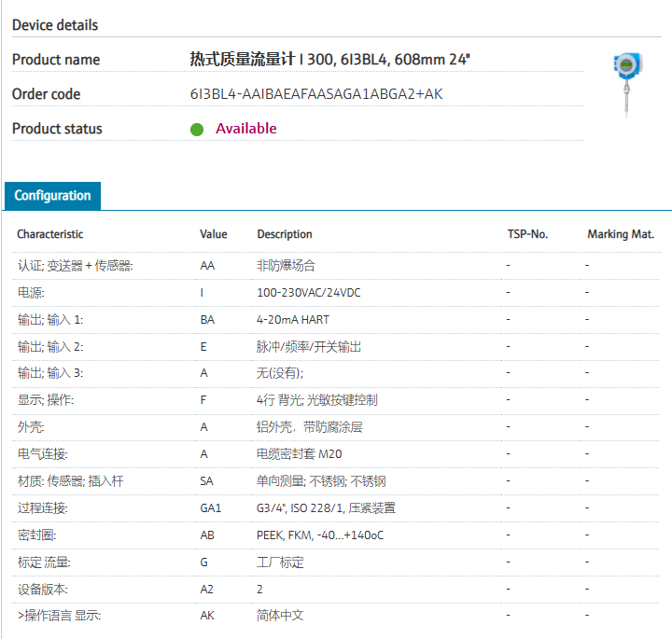Click the product name starting with 热式质量流量计
This screenshot has width=672, height=639.
[330, 60]
